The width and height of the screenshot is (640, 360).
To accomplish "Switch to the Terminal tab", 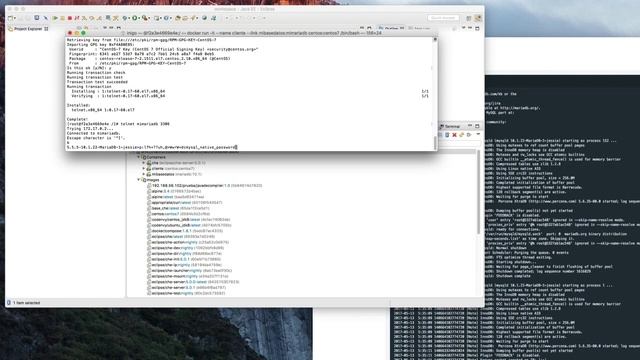I will pos(450,127).
